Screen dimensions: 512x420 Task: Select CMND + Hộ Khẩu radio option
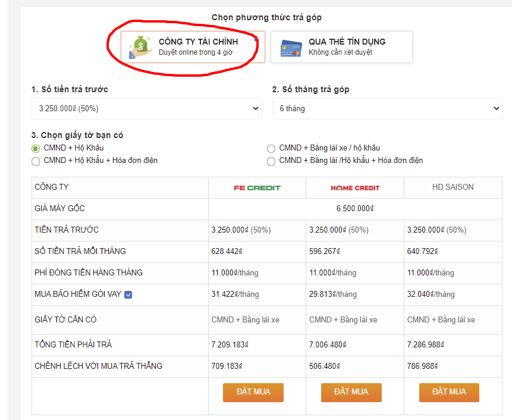(x=36, y=148)
